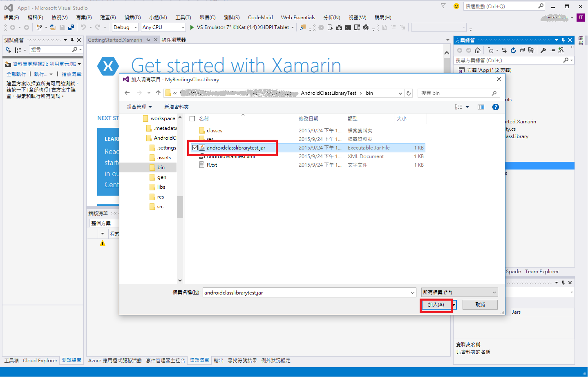Open the file dialog help icon
Viewport: 588px width, 377px height.
click(496, 107)
